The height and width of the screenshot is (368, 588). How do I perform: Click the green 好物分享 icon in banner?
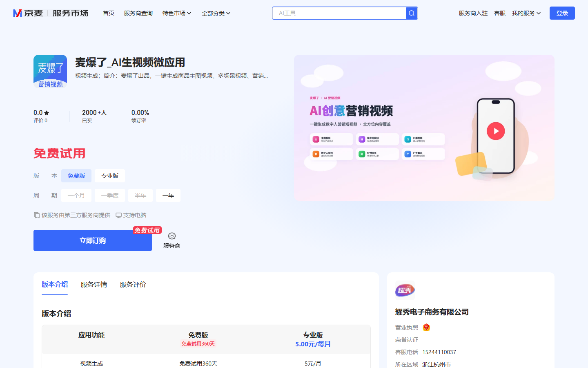click(362, 154)
